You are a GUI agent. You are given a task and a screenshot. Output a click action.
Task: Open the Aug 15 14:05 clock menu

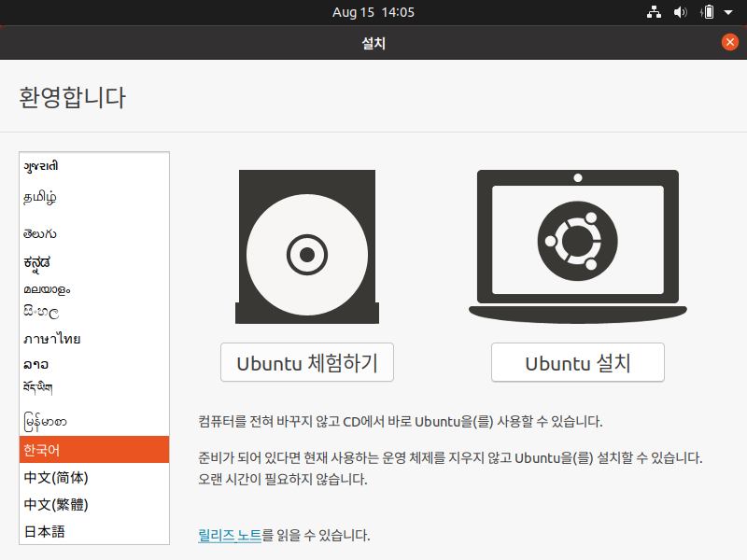(x=373, y=12)
